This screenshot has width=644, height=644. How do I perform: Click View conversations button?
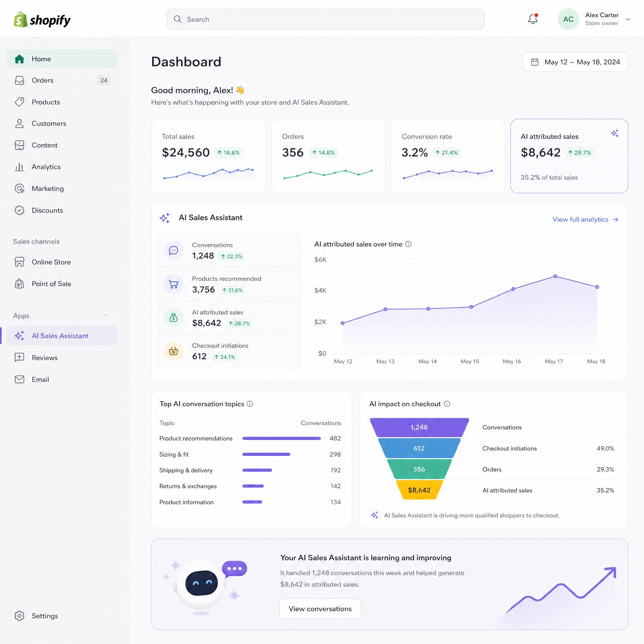tap(320, 609)
